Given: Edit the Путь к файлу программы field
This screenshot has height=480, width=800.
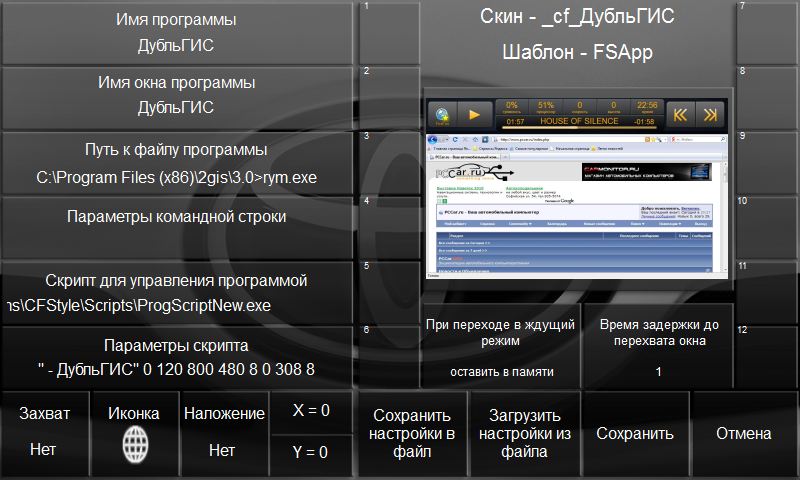Looking at the screenshot, I should (176, 163).
